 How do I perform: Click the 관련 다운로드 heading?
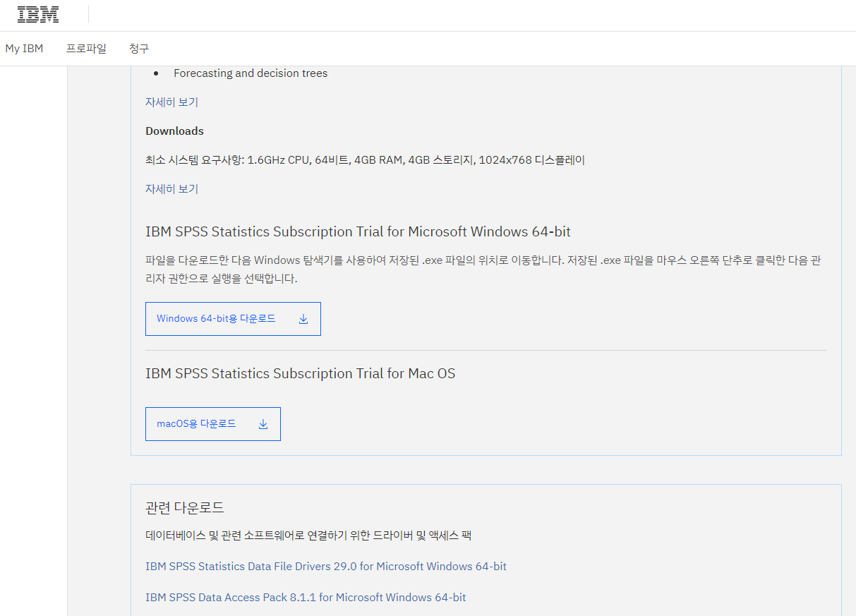185,507
